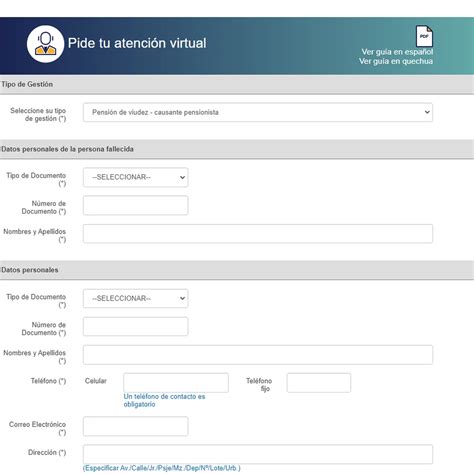Click the Teléfono fijo input field
Screen dimensions: 474x474
[319, 383]
